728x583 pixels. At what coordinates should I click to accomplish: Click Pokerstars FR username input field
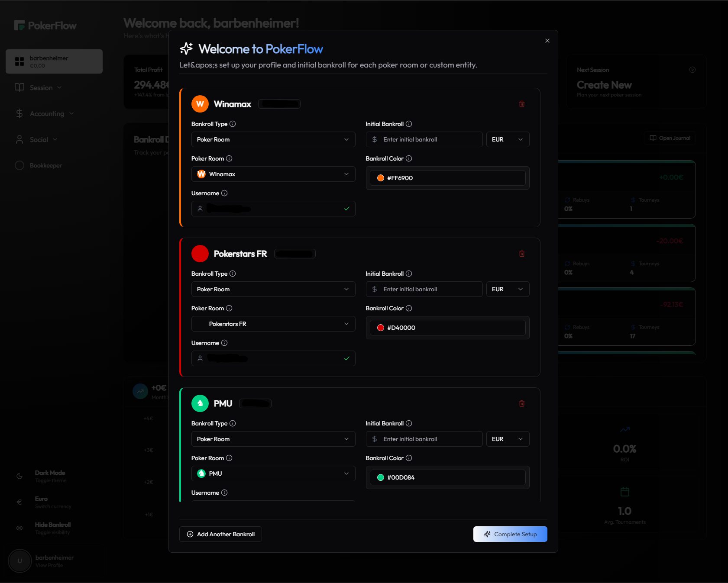click(x=273, y=358)
